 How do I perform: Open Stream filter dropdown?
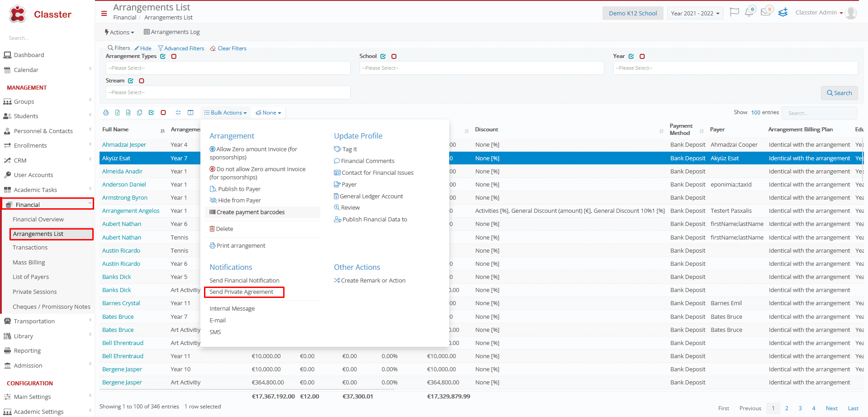[228, 92]
